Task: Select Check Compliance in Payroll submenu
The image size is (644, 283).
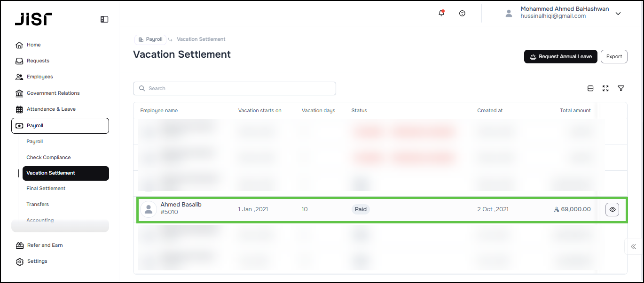Action: click(48, 157)
